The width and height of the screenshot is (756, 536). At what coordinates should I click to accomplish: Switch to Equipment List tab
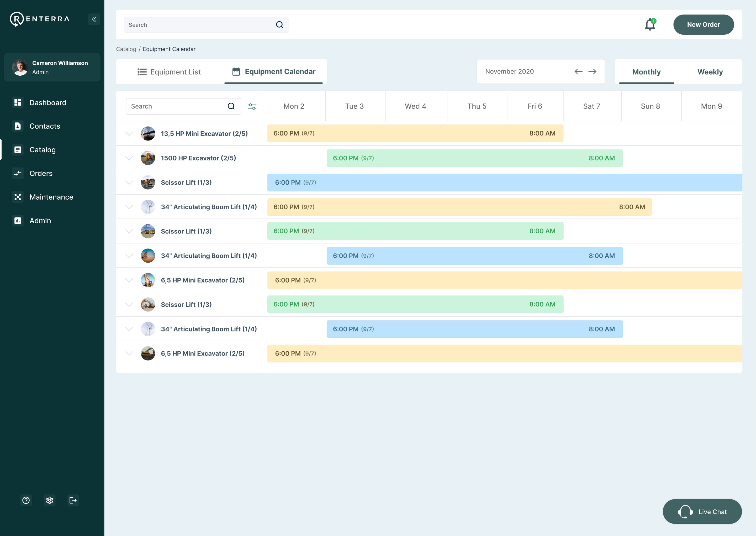click(169, 72)
